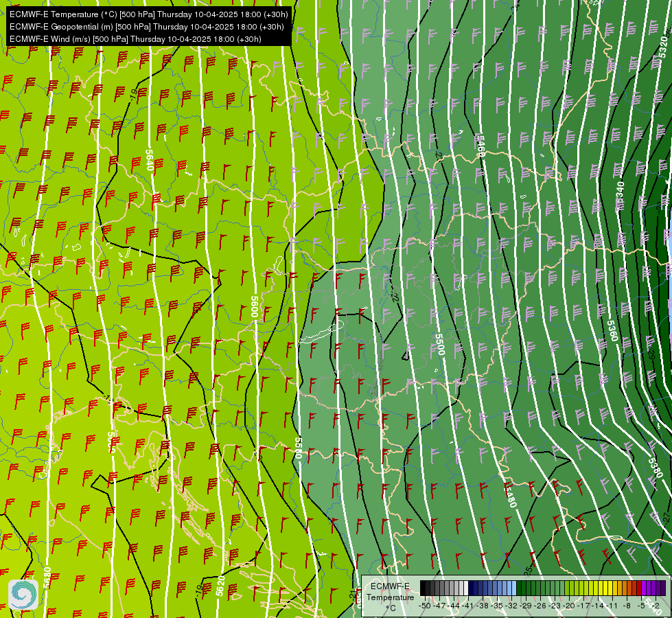The width and height of the screenshot is (672, 618).
Task: Click the 5480 geopotential contour label
Action: [x=510, y=496]
